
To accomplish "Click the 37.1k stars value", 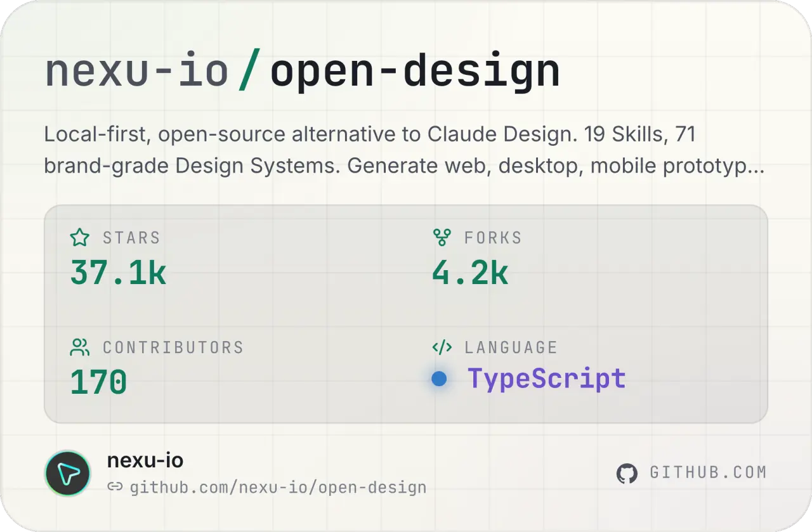I will 119,272.
